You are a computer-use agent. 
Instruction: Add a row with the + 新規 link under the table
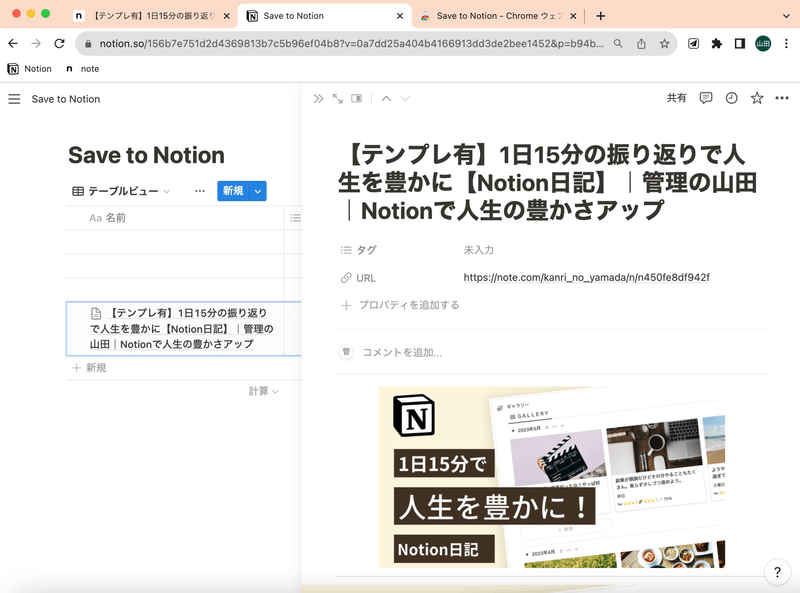point(89,368)
